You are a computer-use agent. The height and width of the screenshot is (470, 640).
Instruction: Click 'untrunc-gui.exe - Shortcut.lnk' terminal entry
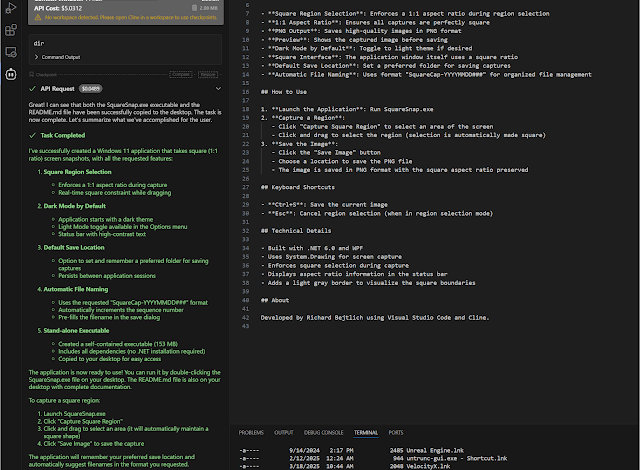coord(457,459)
